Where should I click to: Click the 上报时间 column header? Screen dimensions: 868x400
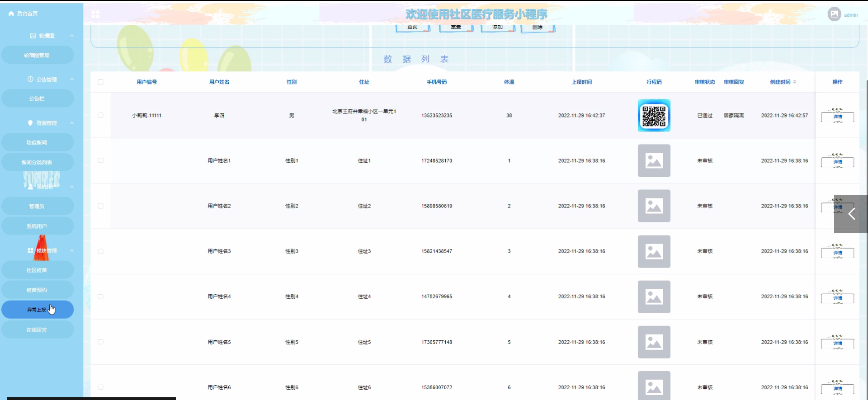coord(581,82)
